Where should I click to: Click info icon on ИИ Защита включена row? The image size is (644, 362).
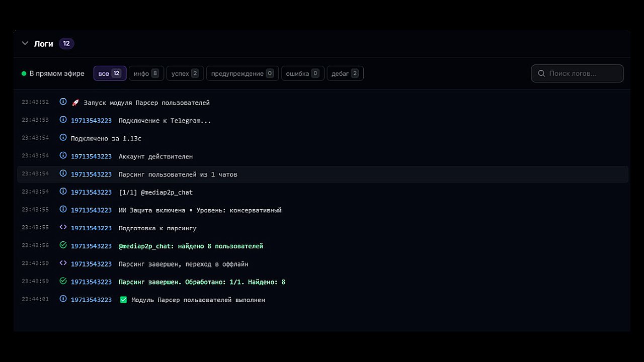click(63, 209)
